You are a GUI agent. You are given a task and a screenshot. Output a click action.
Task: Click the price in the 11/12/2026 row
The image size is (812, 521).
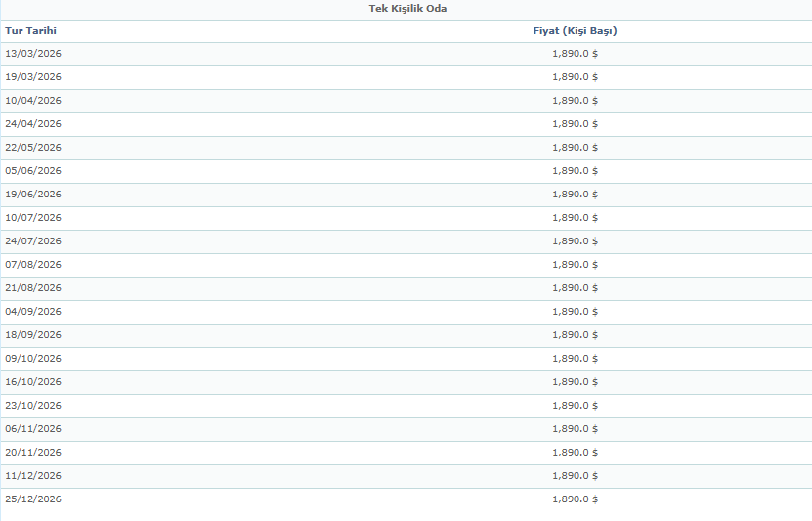[575, 476]
